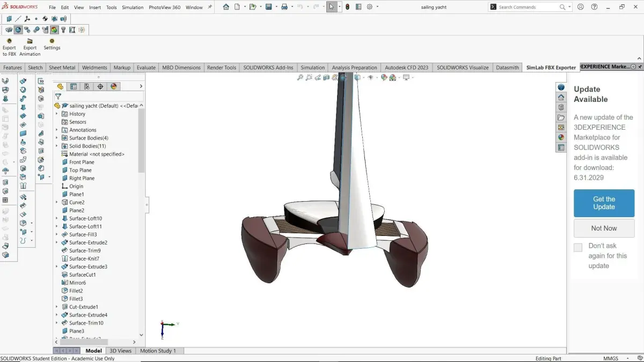Open the Insert menu
This screenshot has width=644, height=362.
tap(95, 8)
